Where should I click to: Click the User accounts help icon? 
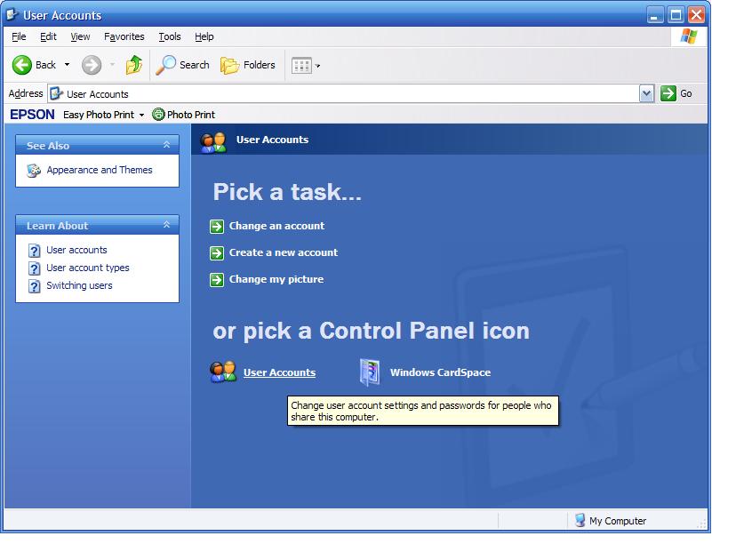pyautogui.click(x=33, y=250)
